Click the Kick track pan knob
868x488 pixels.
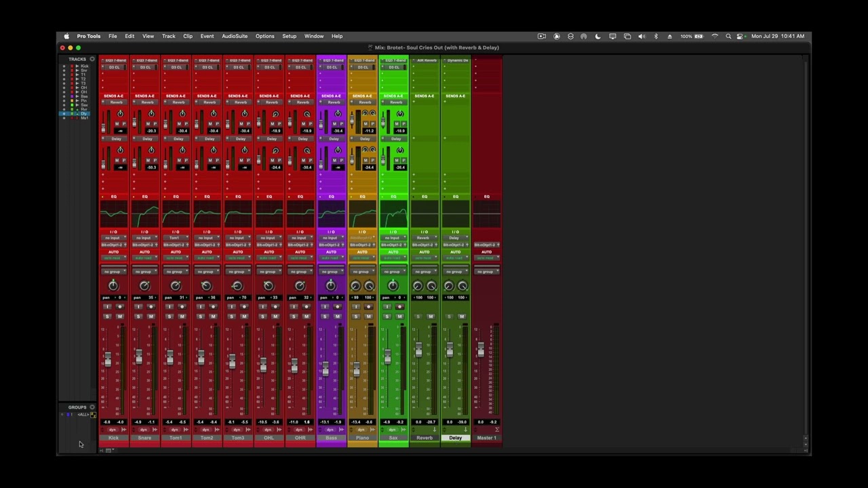click(x=113, y=286)
